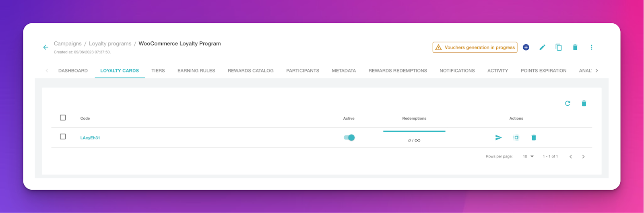Switch to the Earning Rules tab
The image size is (644, 213).
[196, 71]
